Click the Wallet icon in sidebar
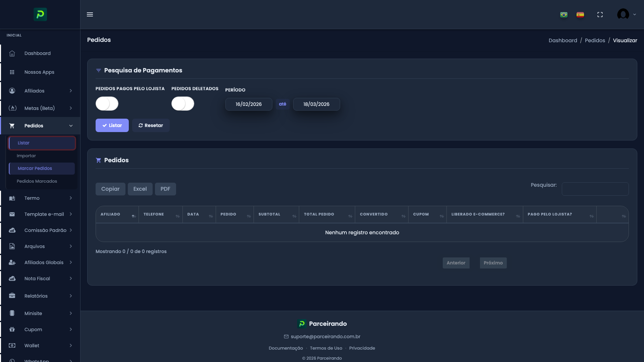The image size is (644, 362). tap(12, 346)
